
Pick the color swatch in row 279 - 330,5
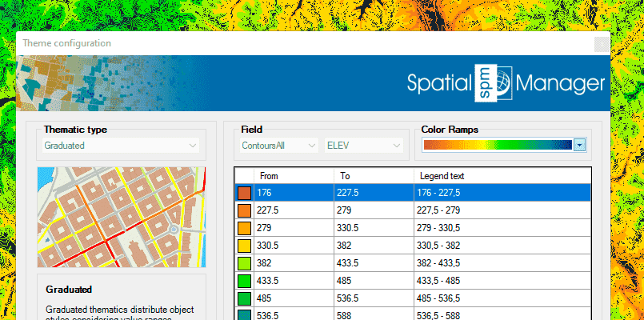click(x=245, y=228)
